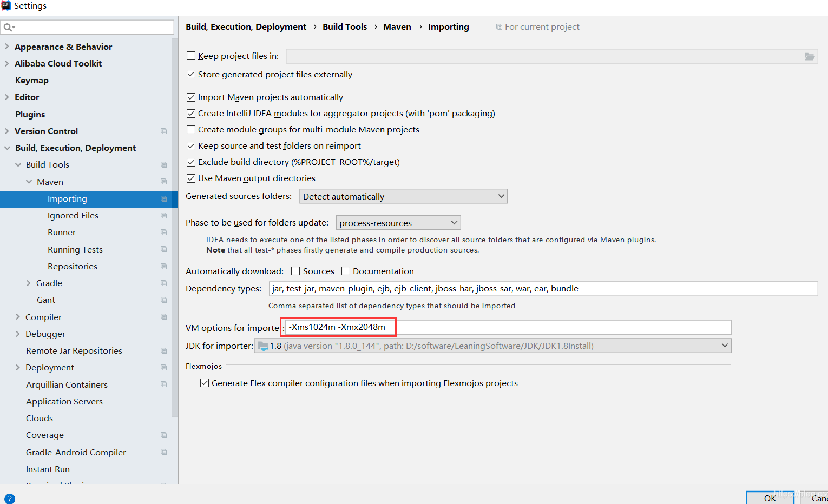828x504 pixels.
Task: Click project-level icon beside Compiler
Action: 163,317
